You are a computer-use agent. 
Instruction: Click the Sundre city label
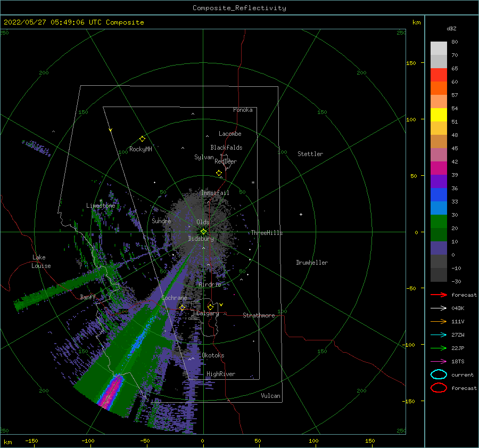[x=161, y=221]
